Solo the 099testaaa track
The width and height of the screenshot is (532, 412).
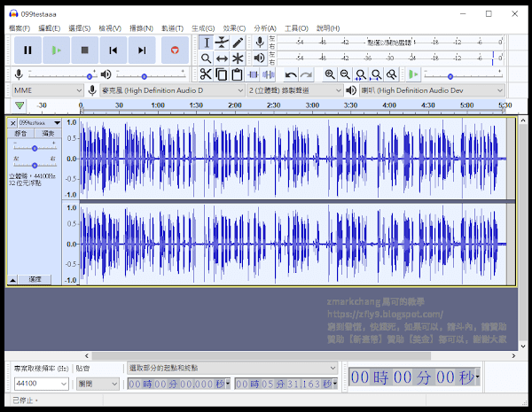[48, 133]
